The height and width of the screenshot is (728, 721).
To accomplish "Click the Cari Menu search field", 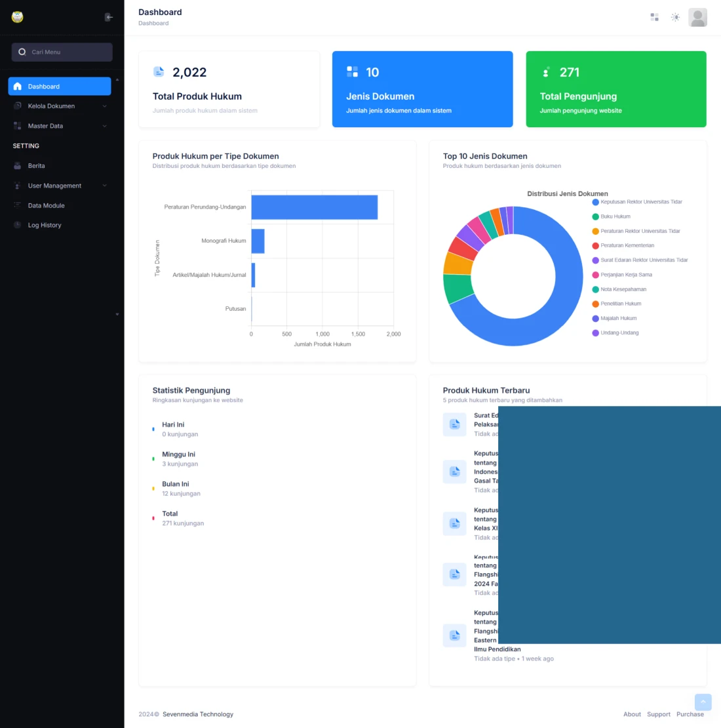I will (62, 52).
